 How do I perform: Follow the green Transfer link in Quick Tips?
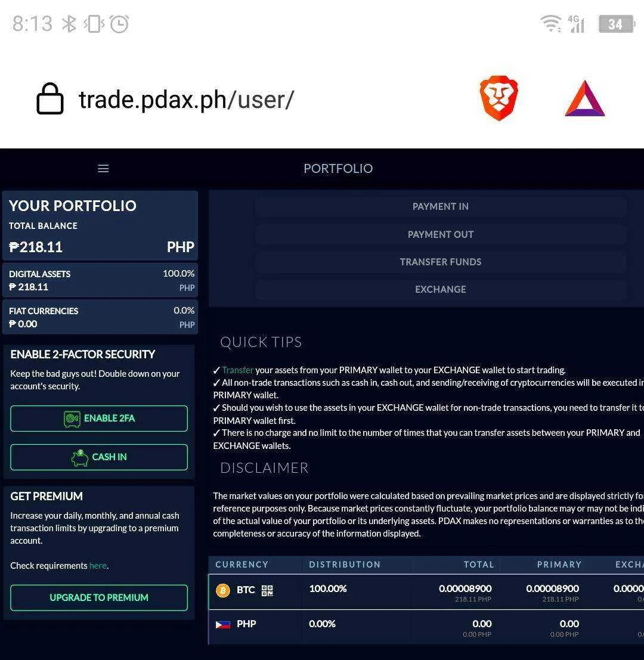tap(237, 370)
